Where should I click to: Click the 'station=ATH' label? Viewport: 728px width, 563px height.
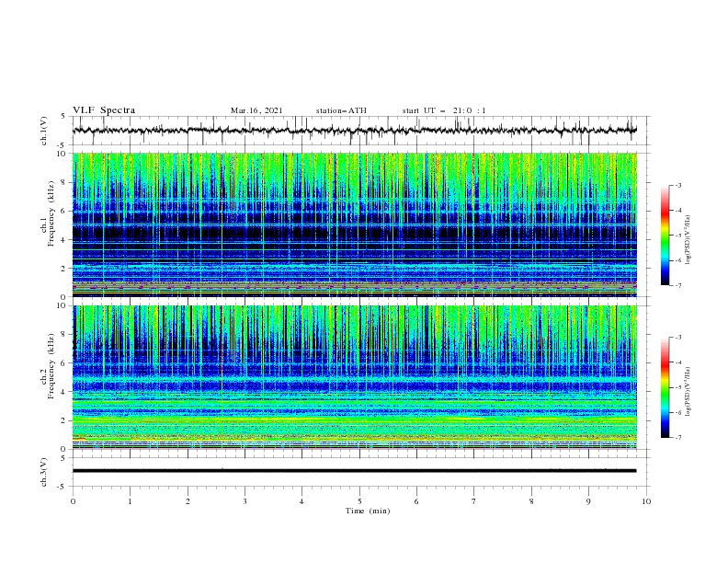(x=341, y=110)
